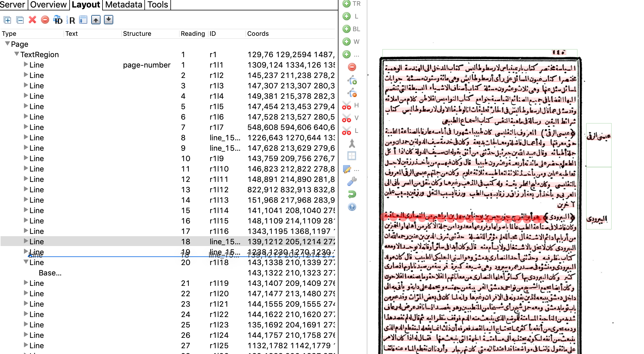This screenshot has height=354, width=644.
Task: Add a new Baseline using the BL tool
Action: point(346,29)
